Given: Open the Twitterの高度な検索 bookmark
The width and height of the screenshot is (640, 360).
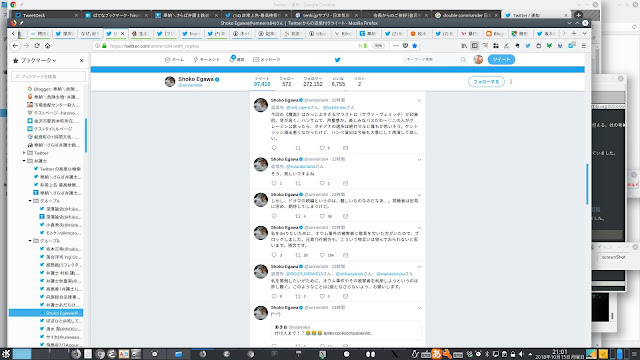Looking at the screenshot, I should [60, 169].
